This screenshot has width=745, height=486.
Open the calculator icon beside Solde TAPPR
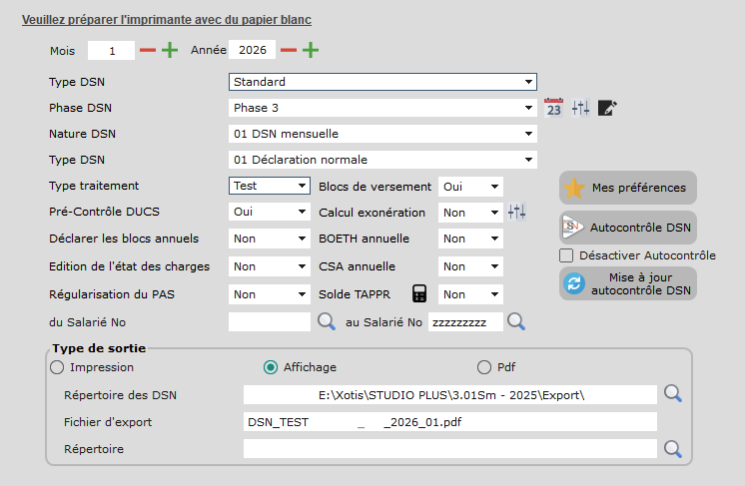tap(420, 294)
